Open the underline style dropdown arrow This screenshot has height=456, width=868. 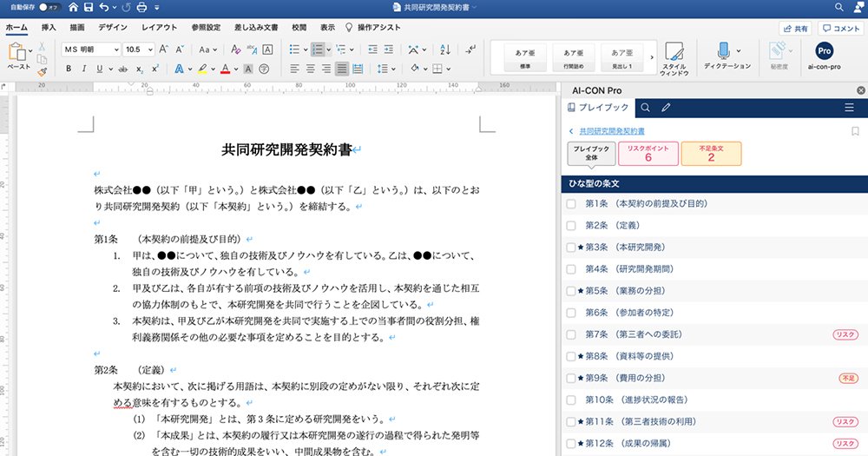coord(110,69)
